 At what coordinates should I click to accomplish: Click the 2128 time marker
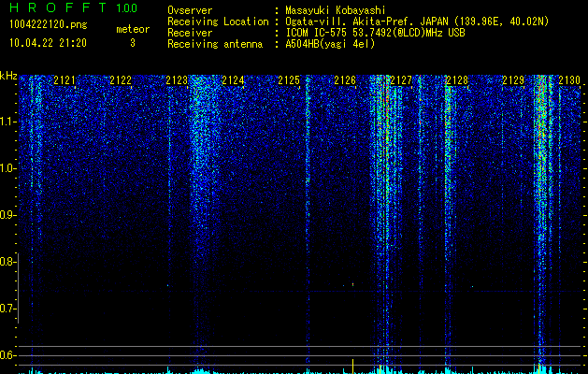(x=457, y=80)
